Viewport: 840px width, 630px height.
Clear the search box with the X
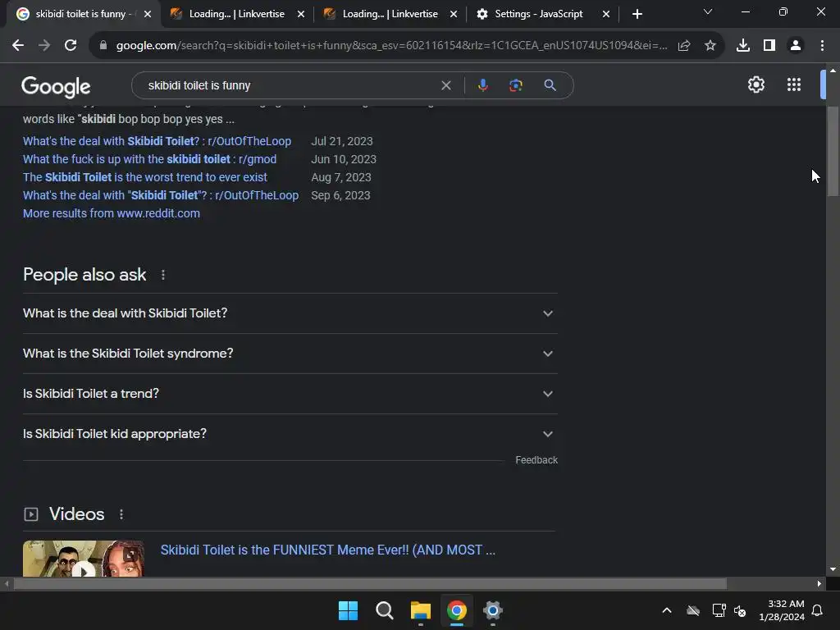click(445, 85)
